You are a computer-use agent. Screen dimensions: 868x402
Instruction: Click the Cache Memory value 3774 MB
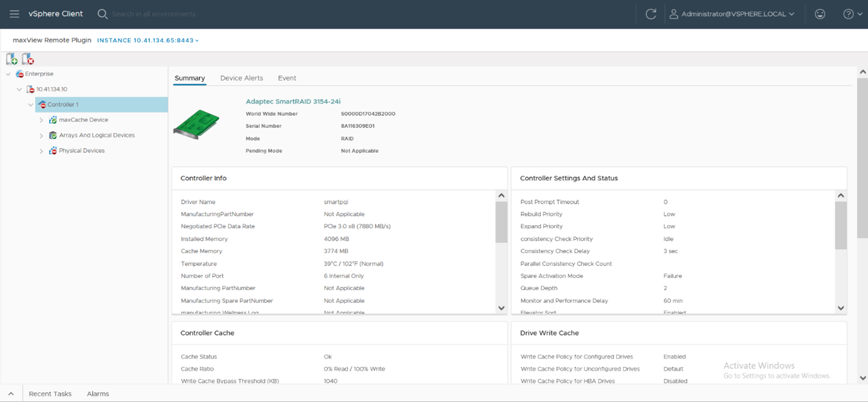[336, 251]
